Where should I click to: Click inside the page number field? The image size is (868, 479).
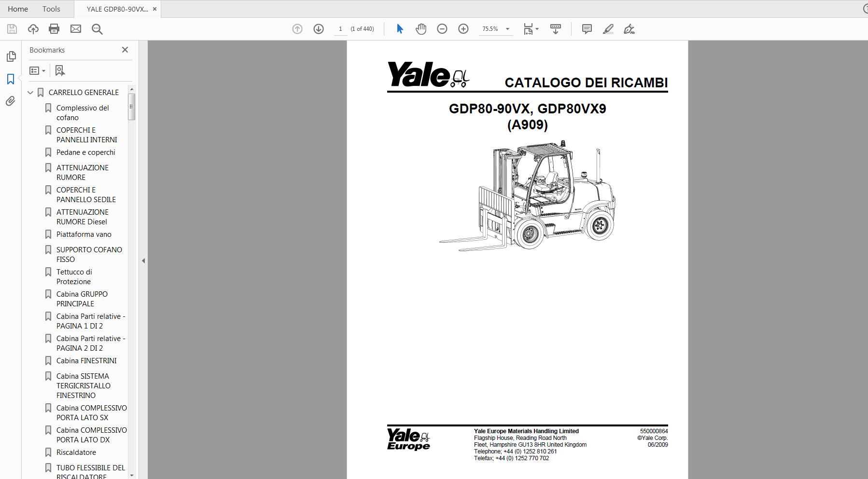tap(340, 29)
